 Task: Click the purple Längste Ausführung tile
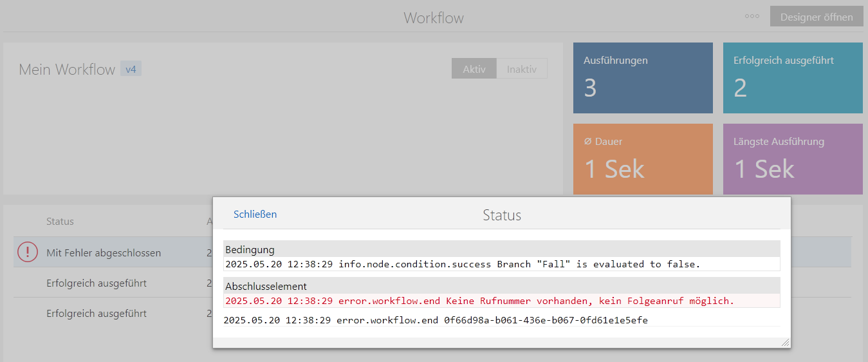click(x=793, y=158)
